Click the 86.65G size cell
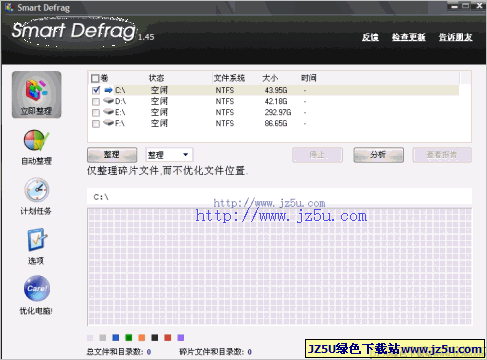Viewport: 487px width, 360px height. pos(276,123)
